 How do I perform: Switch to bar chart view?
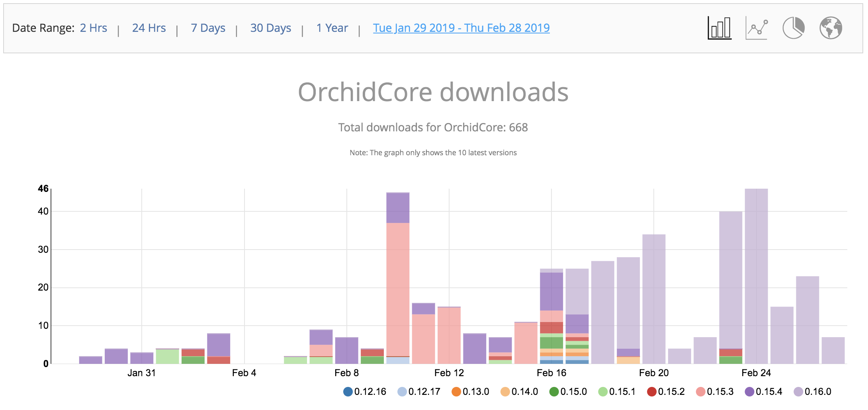pyautogui.click(x=719, y=28)
